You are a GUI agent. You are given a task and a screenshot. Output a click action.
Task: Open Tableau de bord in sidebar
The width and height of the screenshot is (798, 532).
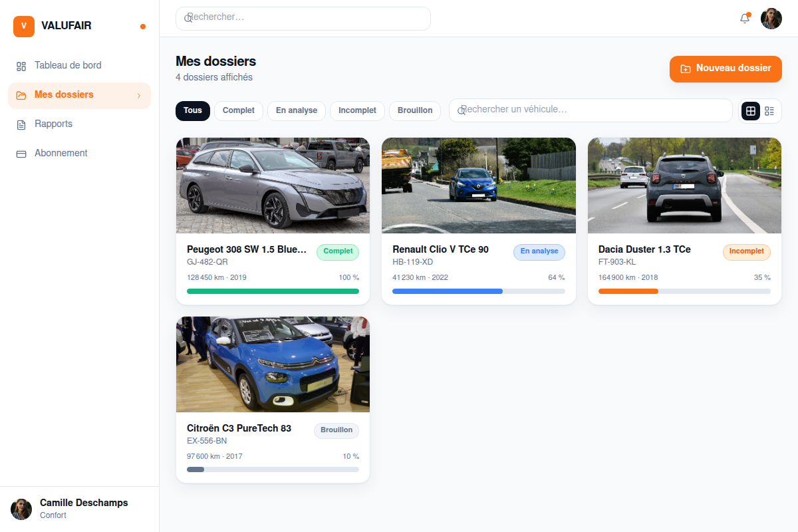[80, 66]
